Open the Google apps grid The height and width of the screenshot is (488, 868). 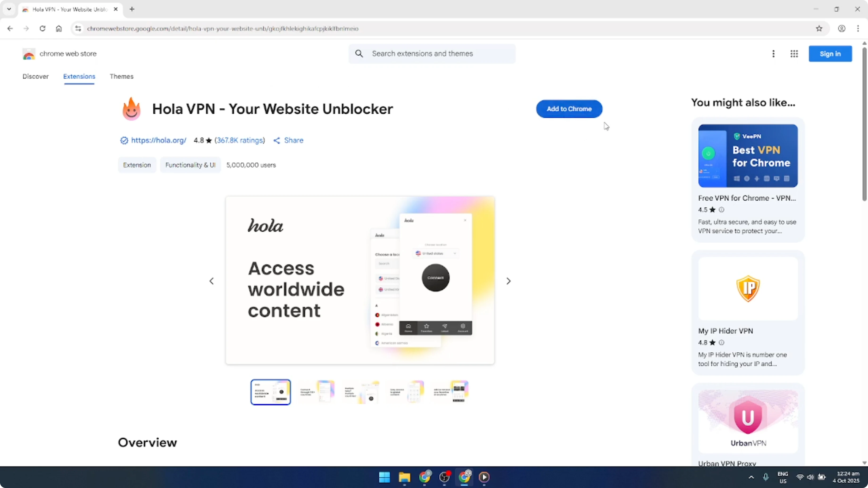click(794, 54)
